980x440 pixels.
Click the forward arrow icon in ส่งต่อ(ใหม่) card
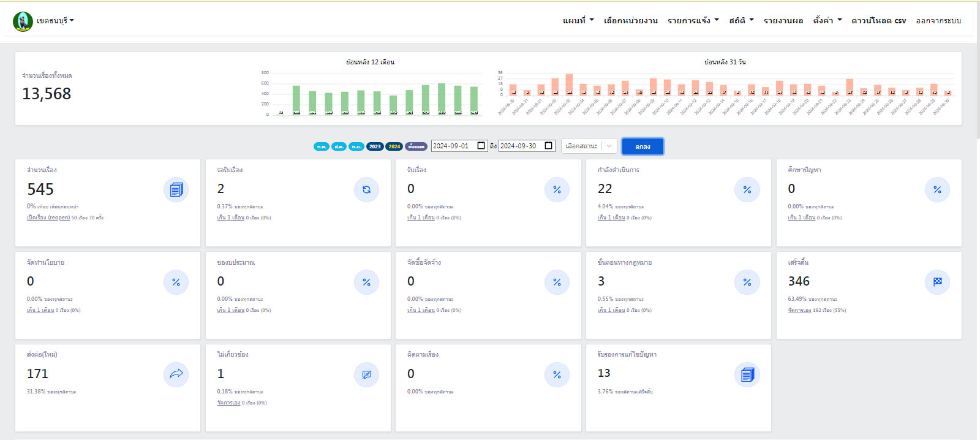176,374
